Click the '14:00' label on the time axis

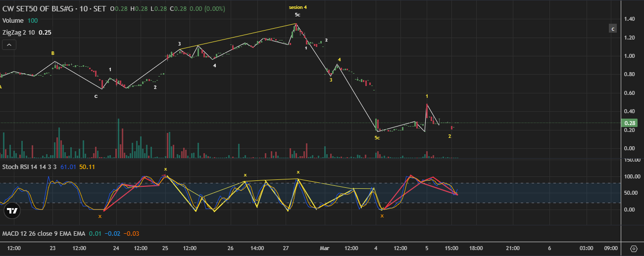click(x=257, y=248)
